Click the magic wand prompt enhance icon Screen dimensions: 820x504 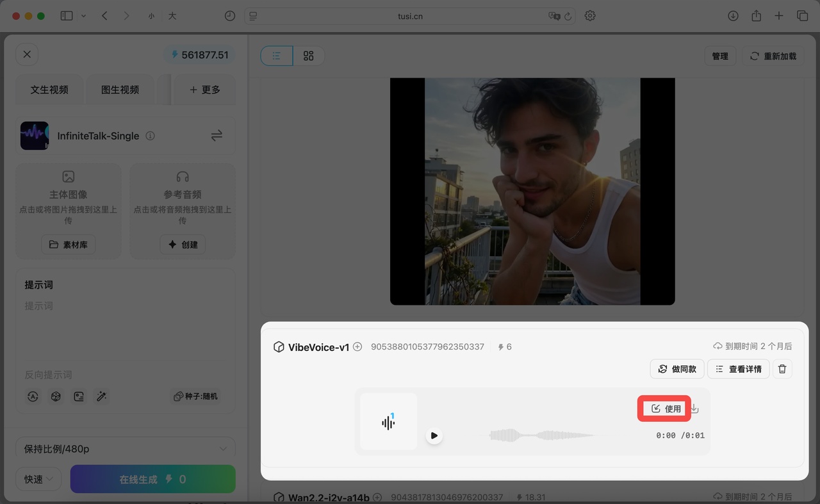(101, 396)
